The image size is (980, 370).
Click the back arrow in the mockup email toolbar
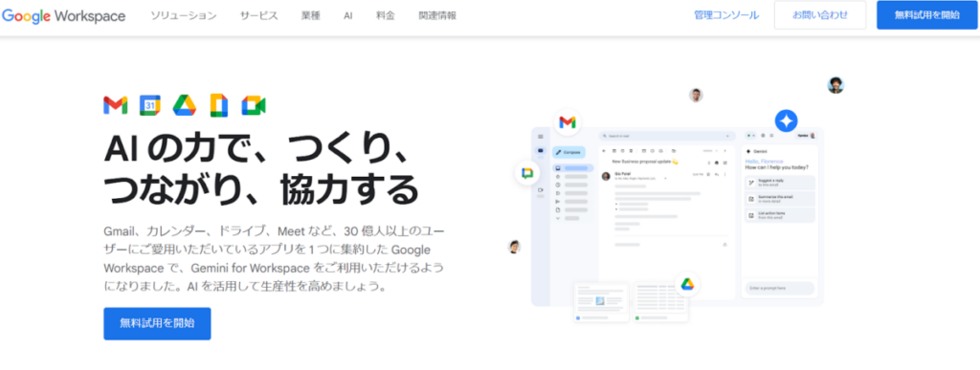point(603,150)
